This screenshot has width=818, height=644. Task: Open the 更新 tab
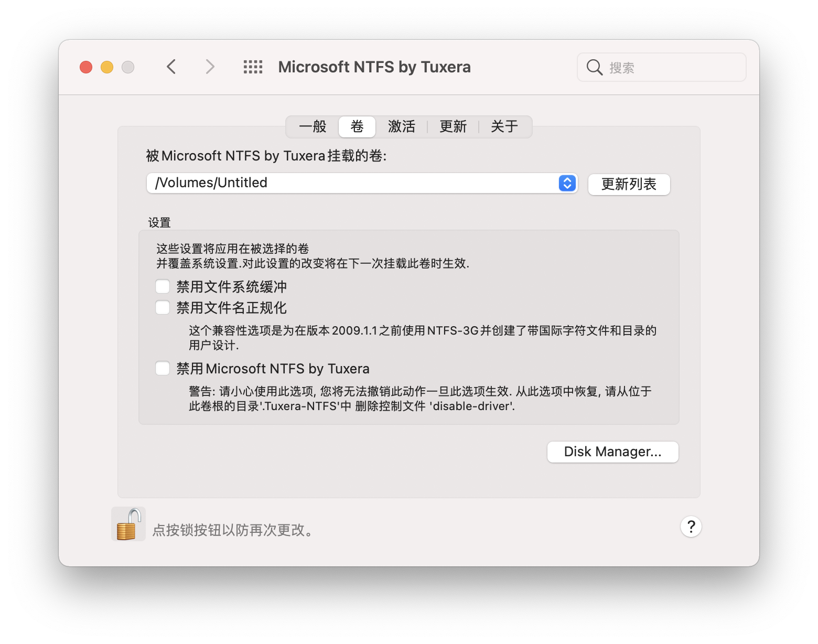point(453,126)
